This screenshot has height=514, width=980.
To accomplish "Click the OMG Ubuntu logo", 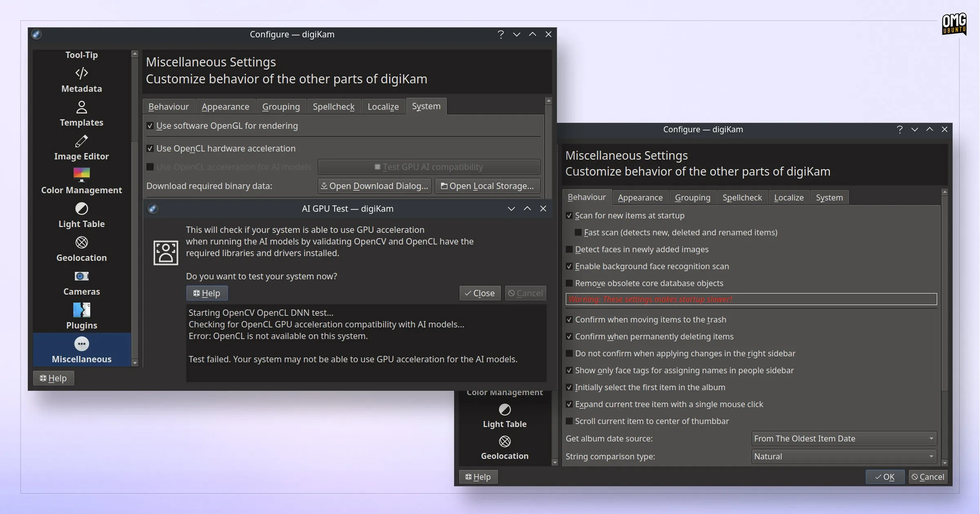I will coord(954,24).
